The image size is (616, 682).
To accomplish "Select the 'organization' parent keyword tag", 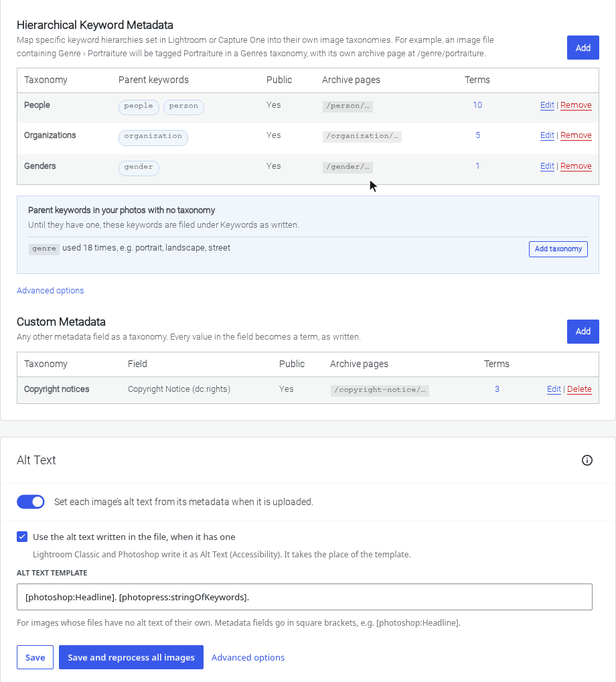I will click(x=153, y=137).
